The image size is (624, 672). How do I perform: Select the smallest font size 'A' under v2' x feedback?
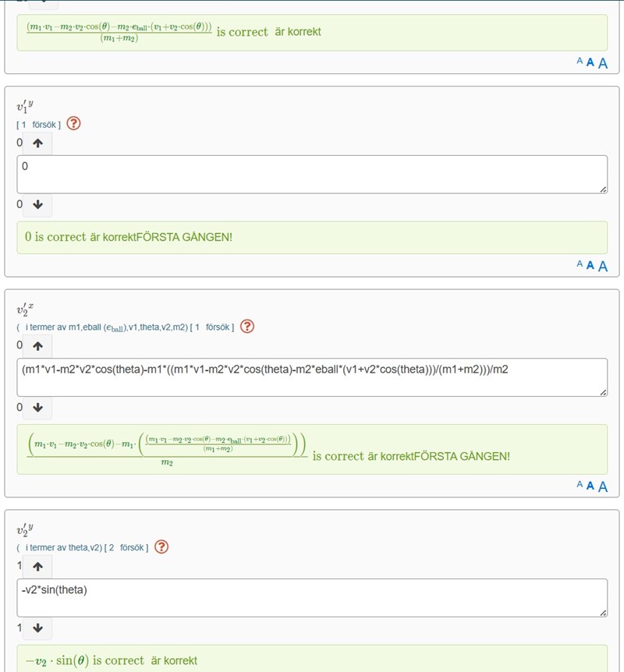click(x=580, y=484)
